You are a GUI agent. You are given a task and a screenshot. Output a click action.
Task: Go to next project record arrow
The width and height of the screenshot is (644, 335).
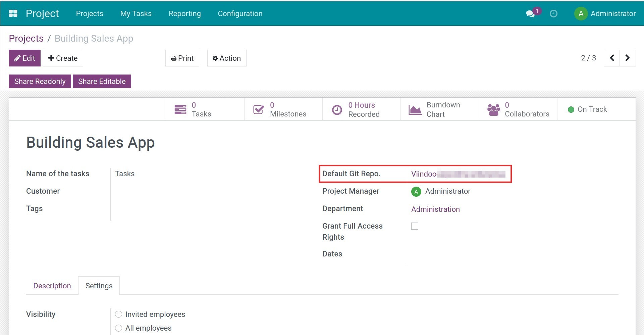click(628, 58)
